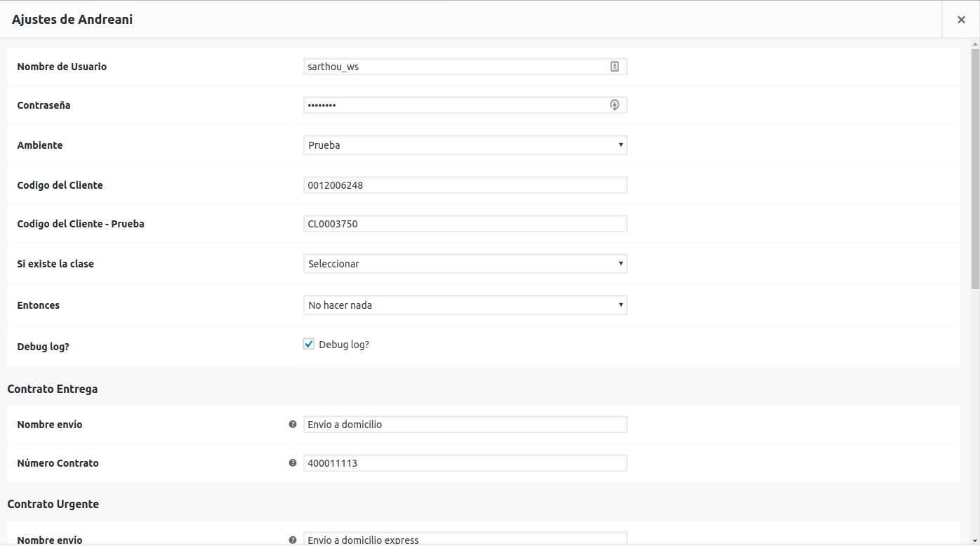Click help icon beside Número Contrato

tap(293, 463)
